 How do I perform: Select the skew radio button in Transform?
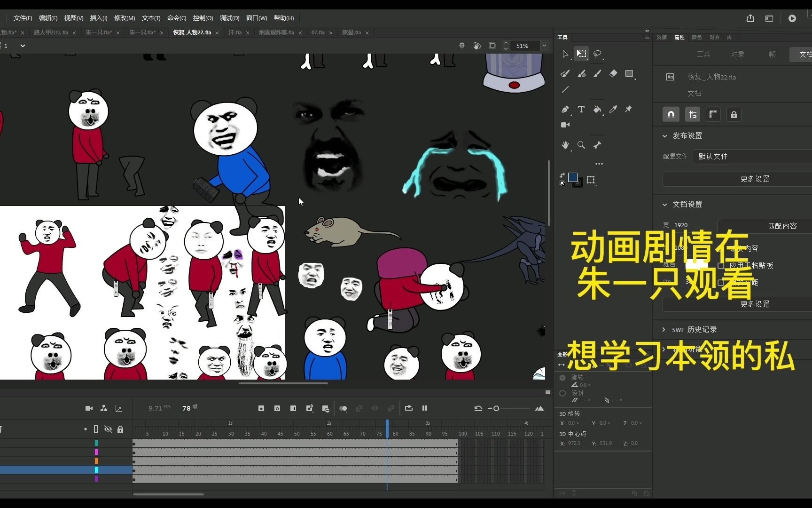pyautogui.click(x=562, y=393)
